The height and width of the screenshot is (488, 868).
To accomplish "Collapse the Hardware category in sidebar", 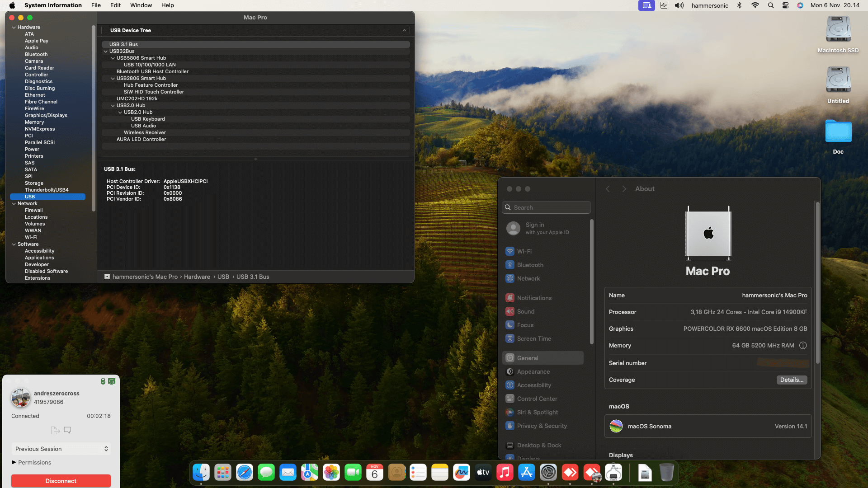I will pos(14,28).
